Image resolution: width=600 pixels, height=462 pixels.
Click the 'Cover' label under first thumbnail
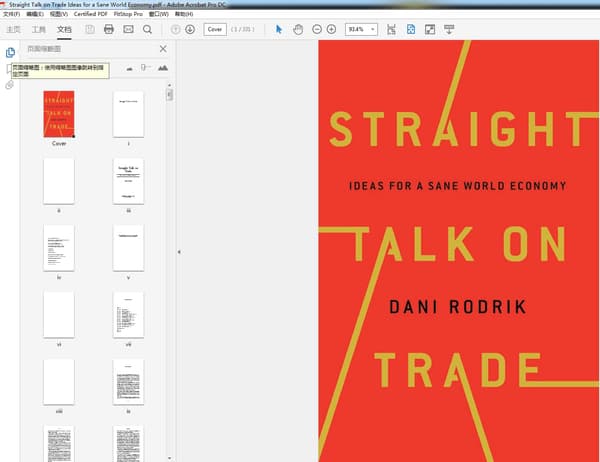[x=59, y=144]
